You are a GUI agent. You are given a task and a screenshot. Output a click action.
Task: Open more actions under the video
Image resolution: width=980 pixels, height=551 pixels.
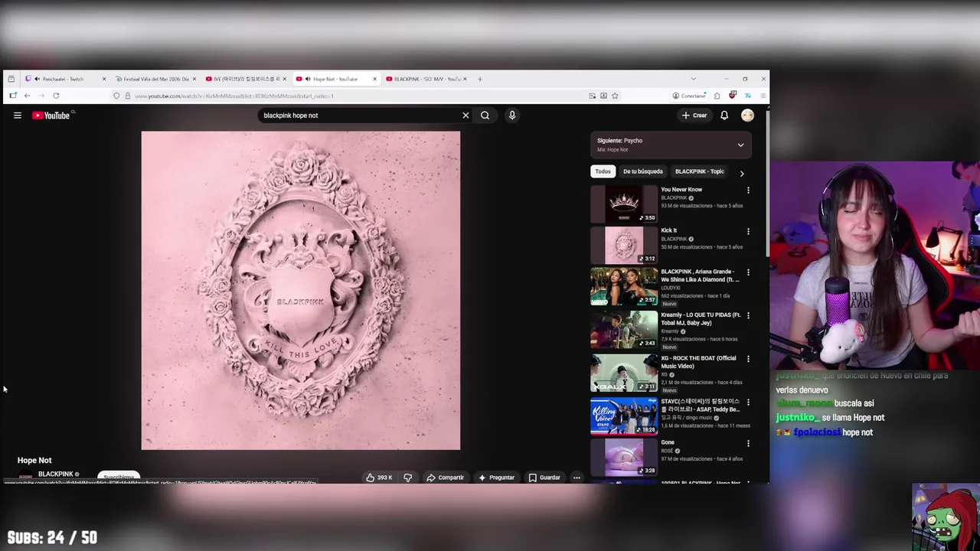[577, 478]
